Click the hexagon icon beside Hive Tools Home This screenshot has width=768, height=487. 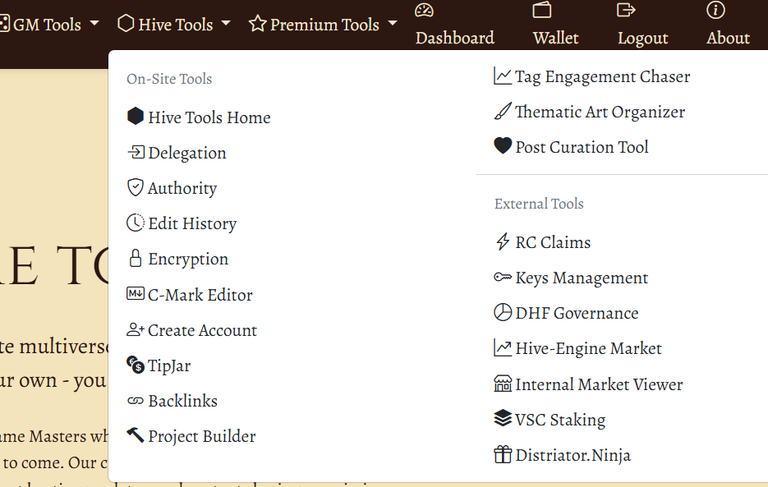point(135,117)
